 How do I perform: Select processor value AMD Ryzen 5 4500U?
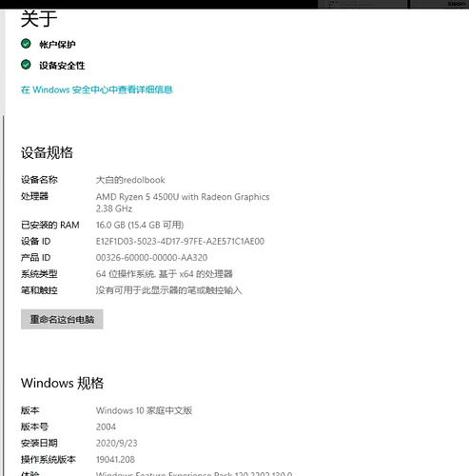[x=183, y=197]
